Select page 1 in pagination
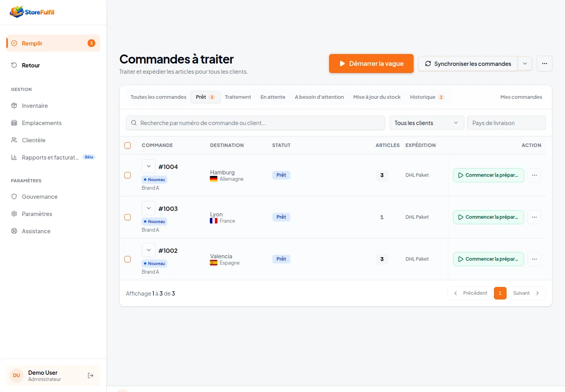 (x=500, y=293)
